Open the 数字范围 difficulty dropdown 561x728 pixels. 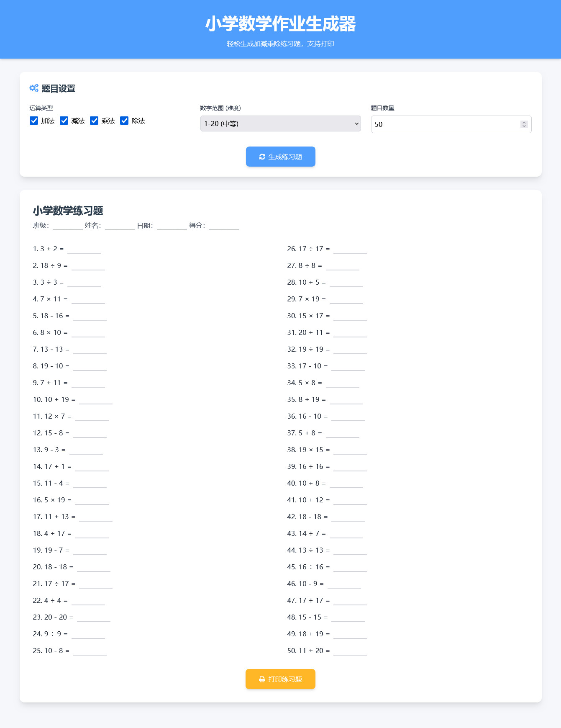click(280, 123)
